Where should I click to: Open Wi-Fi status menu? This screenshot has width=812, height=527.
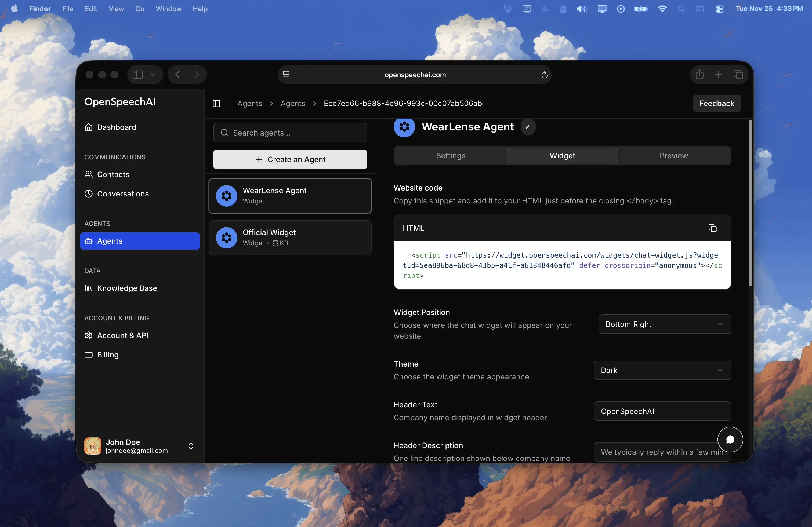pyautogui.click(x=662, y=9)
